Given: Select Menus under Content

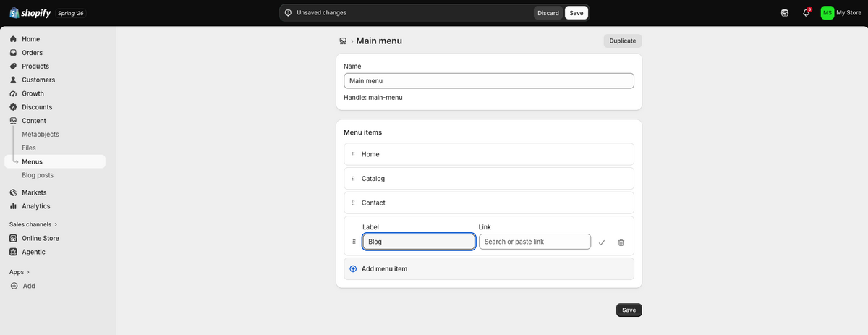Looking at the screenshot, I should tap(55, 161).
